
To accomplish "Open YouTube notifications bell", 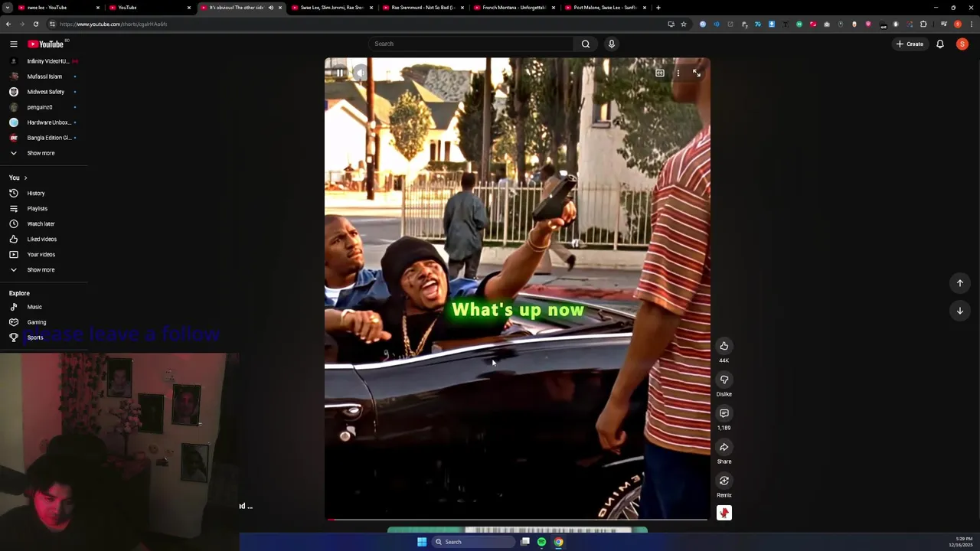I will pyautogui.click(x=940, y=44).
